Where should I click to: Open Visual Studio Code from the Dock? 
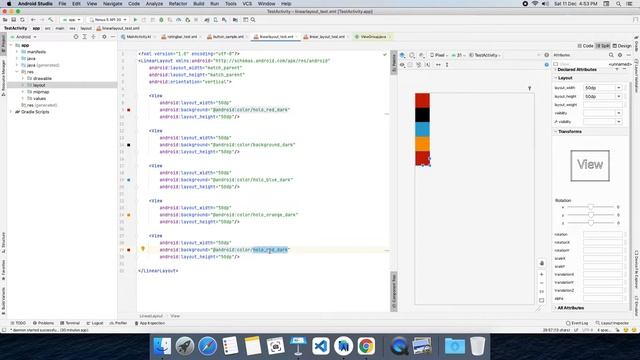[x=321, y=346]
